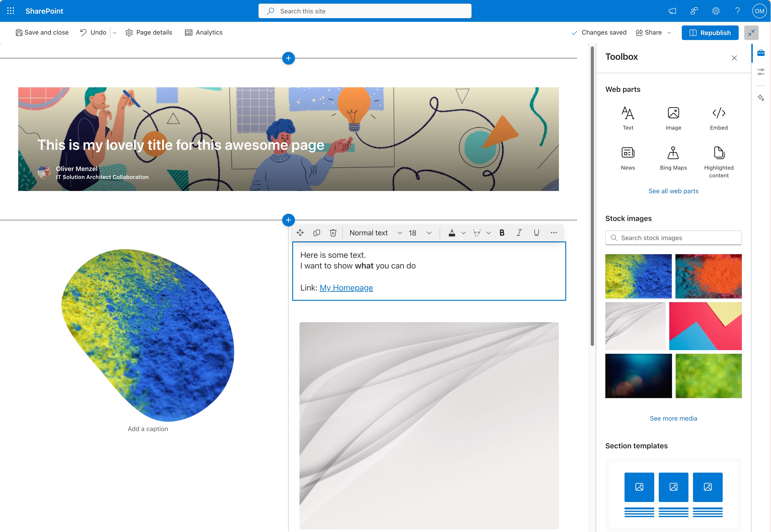
Task: Open the app launcher waffle icon
Action: (x=11, y=11)
